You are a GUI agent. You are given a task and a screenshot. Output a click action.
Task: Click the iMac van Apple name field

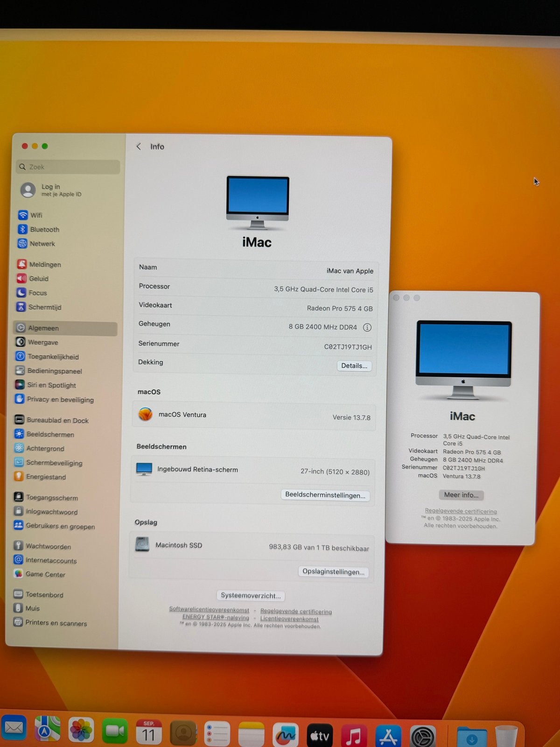[350, 271]
